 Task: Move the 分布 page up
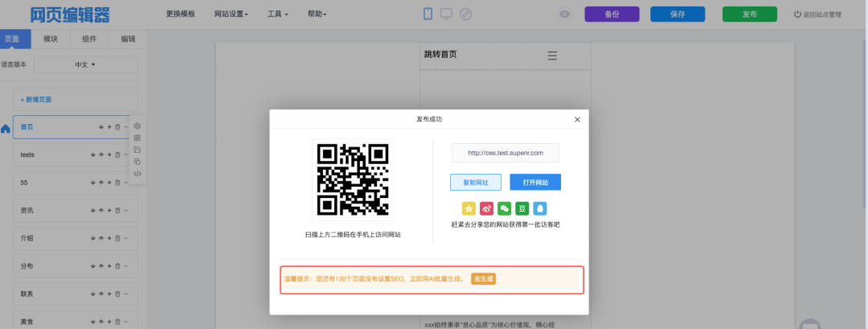[100, 266]
